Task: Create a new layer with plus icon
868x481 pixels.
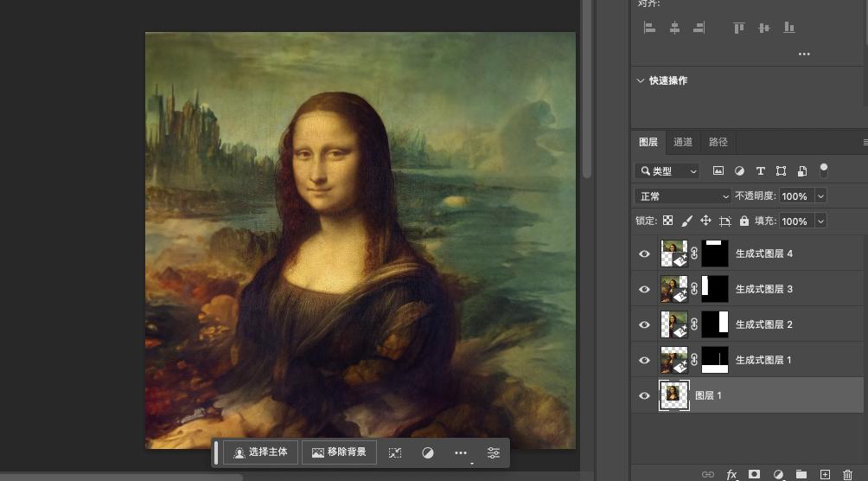Action: (825, 474)
